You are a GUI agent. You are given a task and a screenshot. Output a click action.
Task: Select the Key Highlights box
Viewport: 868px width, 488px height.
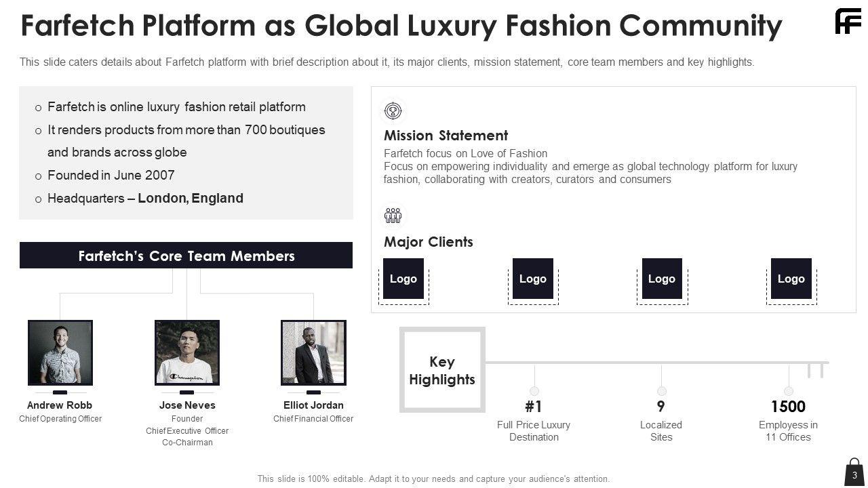point(442,370)
